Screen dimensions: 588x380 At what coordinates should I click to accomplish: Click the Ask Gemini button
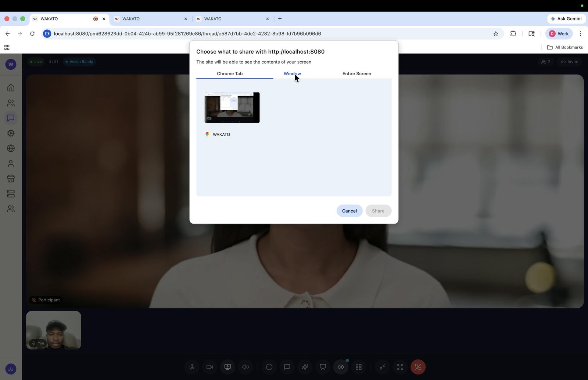click(566, 19)
